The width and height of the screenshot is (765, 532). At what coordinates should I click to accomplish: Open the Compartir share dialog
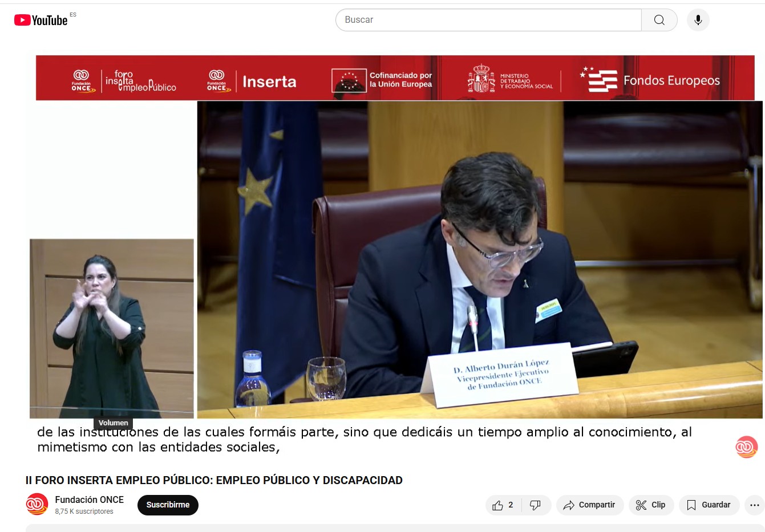tap(589, 505)
